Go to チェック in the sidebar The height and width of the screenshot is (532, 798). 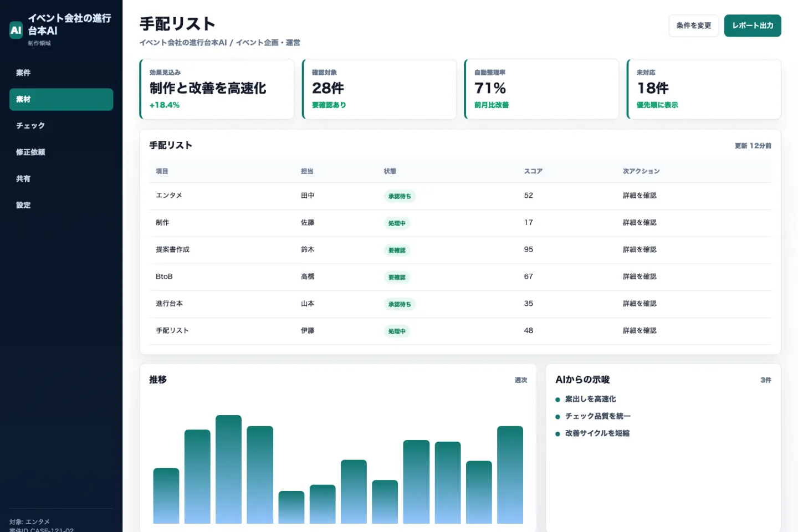[x=61, y=126]
